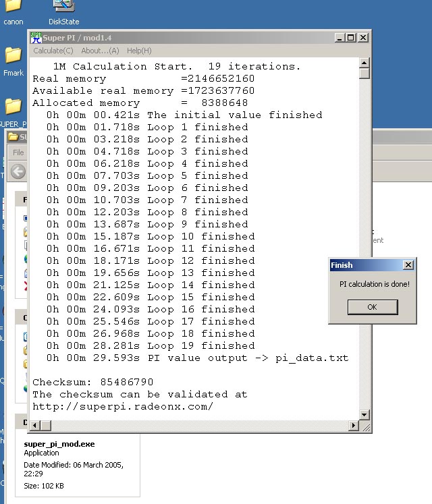The width and height of the screenshot is (432, 504).
Task: Click the 'Allocated memory = 8388648' line
Action: click(x=140, y=103)
